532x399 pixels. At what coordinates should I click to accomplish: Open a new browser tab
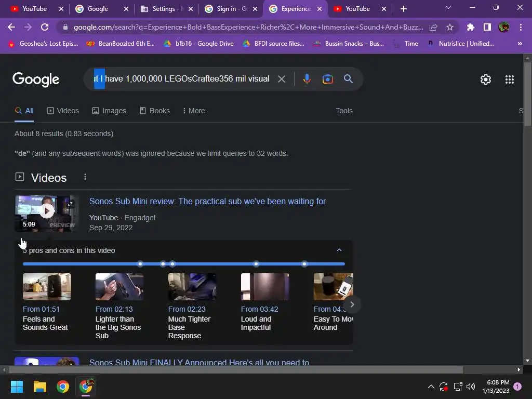[403, 9]
